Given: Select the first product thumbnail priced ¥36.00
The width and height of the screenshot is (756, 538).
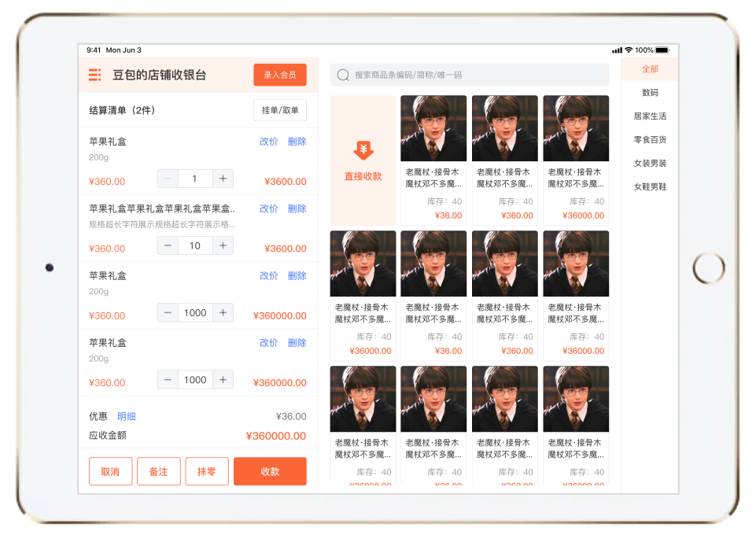Looking at the screenshot, I should pyautogui.click(x=433, y=129).
